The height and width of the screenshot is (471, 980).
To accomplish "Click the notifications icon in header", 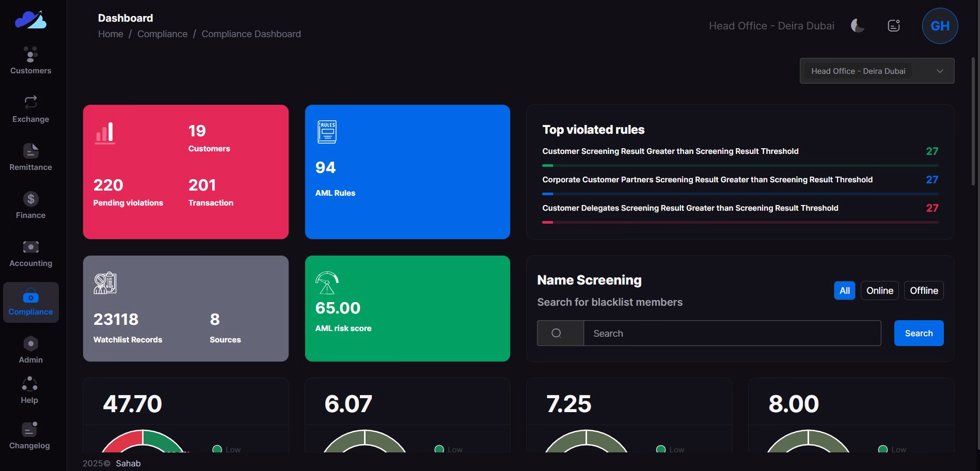I will [894, 26].
